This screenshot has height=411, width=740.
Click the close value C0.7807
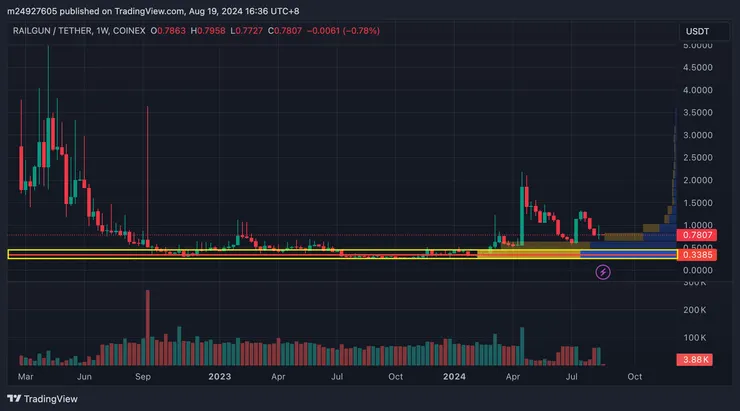pyautogui.click(x=285, y=31)
